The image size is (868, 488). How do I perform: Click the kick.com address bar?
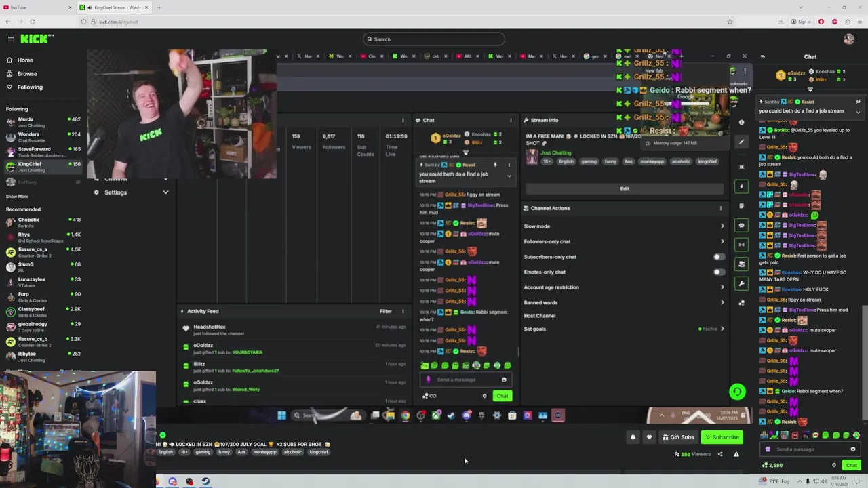(x=407, y=22)
